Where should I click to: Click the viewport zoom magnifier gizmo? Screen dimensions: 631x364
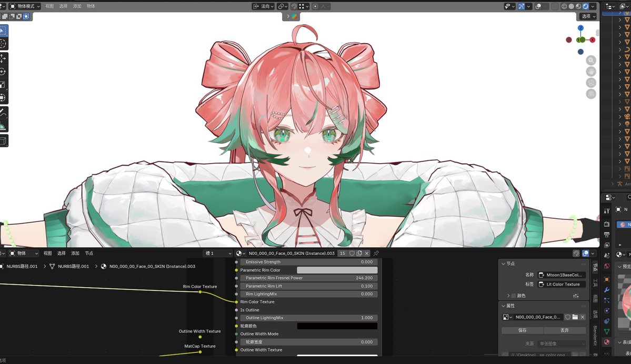pos(591,60)
